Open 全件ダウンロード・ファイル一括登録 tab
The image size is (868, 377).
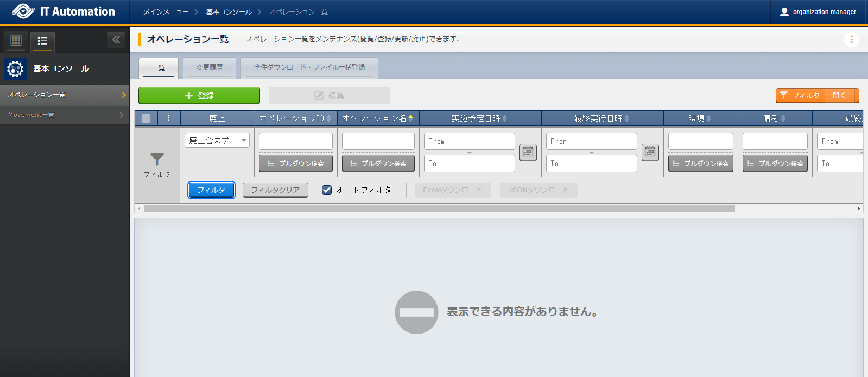(309, 67)
